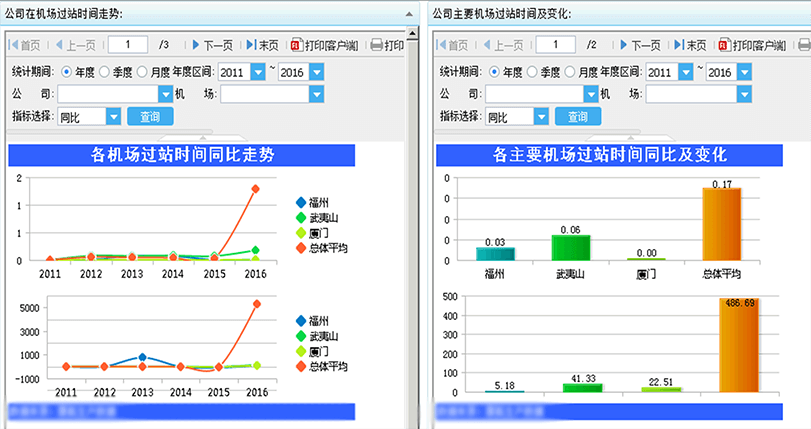This screenshot has width=811, height=429.
Task: Collapse the 公司主要机场过站时间及变化 panel header
Action: point(803,13)
